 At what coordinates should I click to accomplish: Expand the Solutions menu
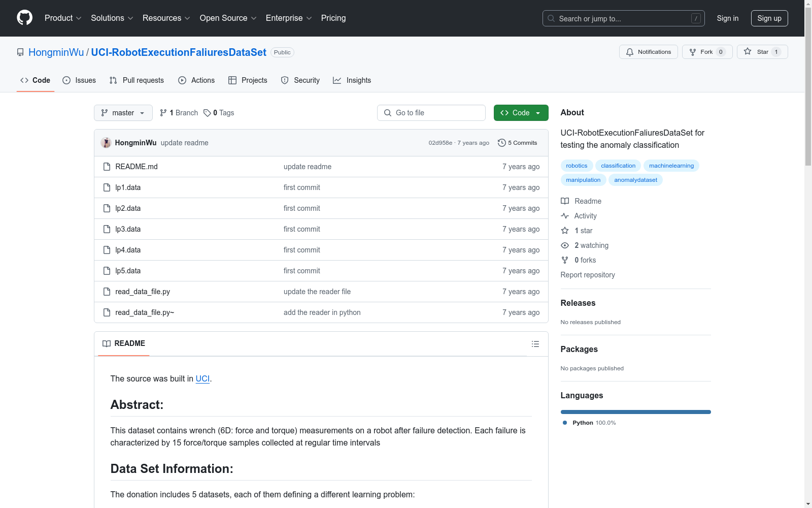(112, 18)
